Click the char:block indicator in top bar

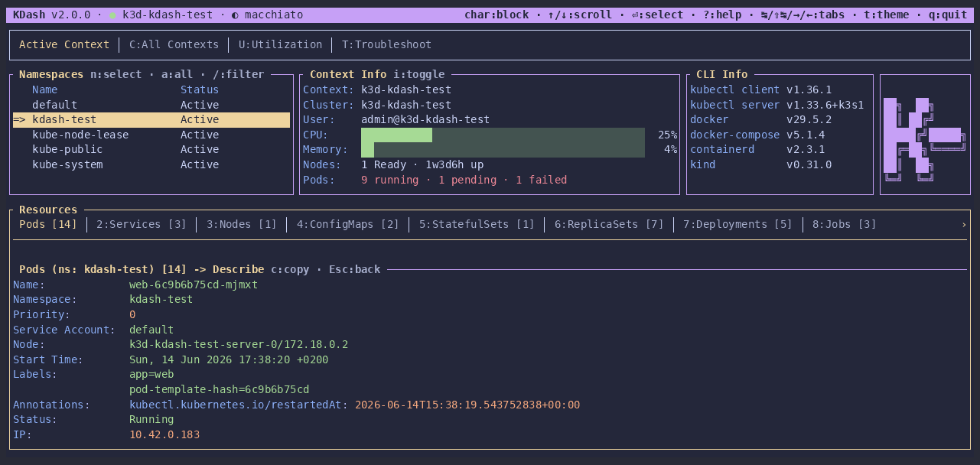(496, 15)
